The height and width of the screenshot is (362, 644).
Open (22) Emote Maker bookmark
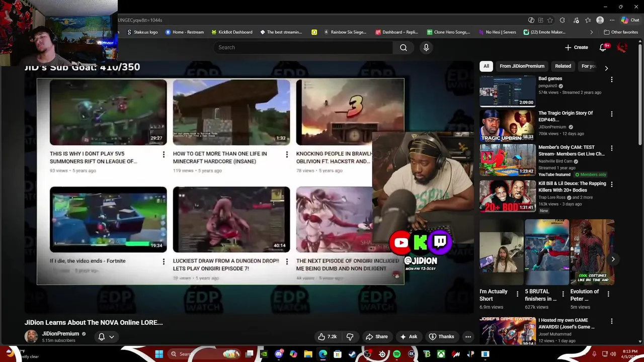pos(545,32)
